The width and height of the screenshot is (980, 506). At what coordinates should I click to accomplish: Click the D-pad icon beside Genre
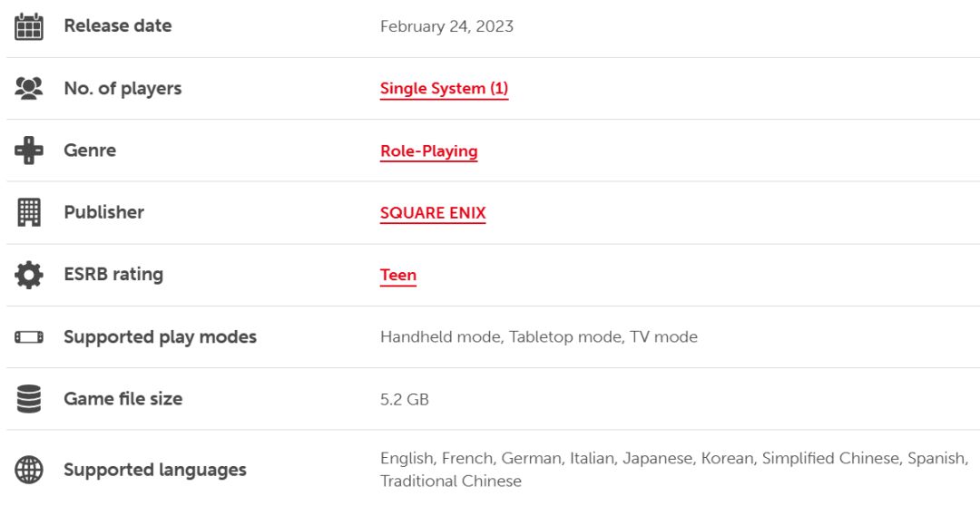coord(29,150)
